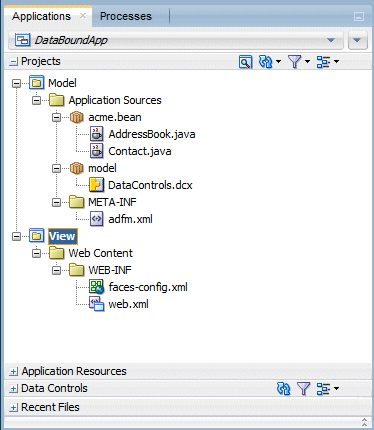
Task: Click the DataBoundApp application icon
Action: coord(23,40)
